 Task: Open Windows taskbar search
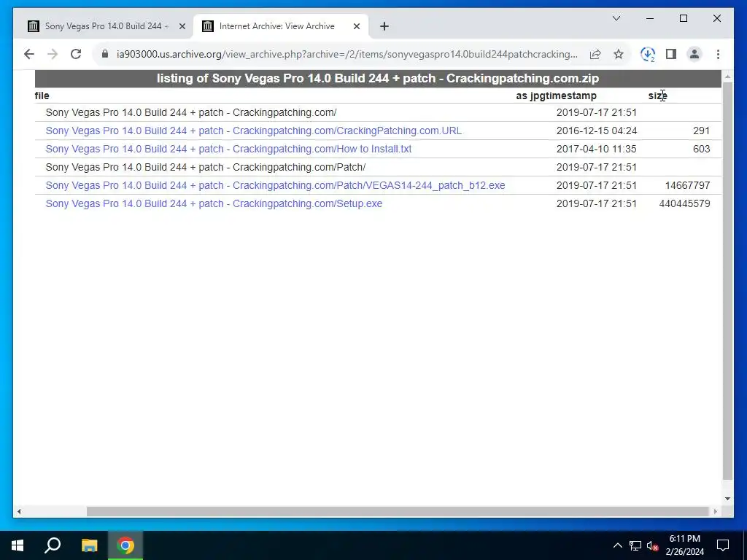[x=53, y=545]
